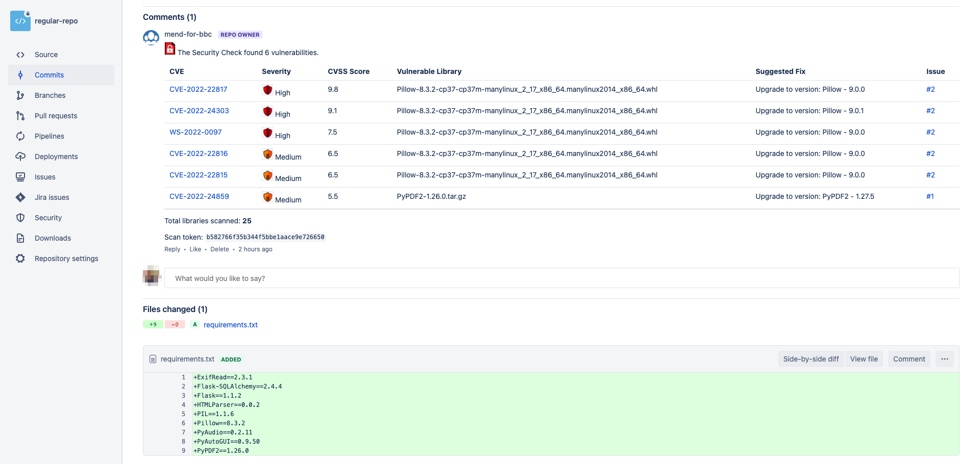The height and width of the screenshot is (464, 980).
Task: Open the more actions ellipsis menu for requirements.txt
Action: 945,359
